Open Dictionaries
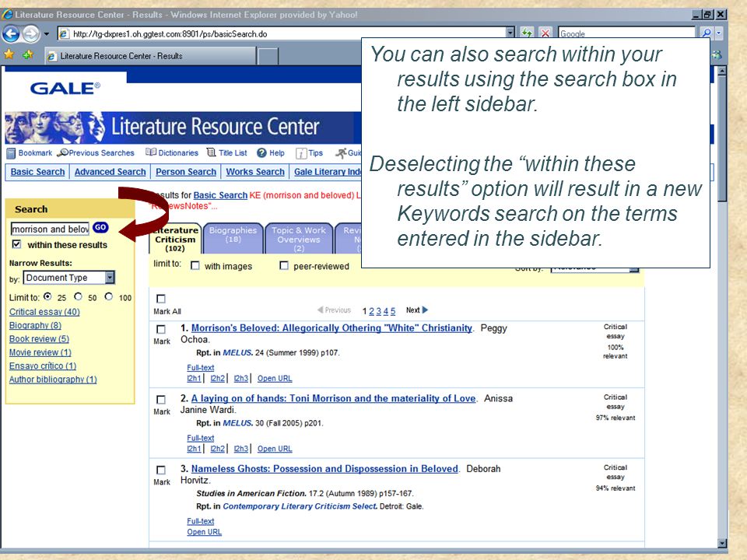747x560 pixels. point(172,153)
